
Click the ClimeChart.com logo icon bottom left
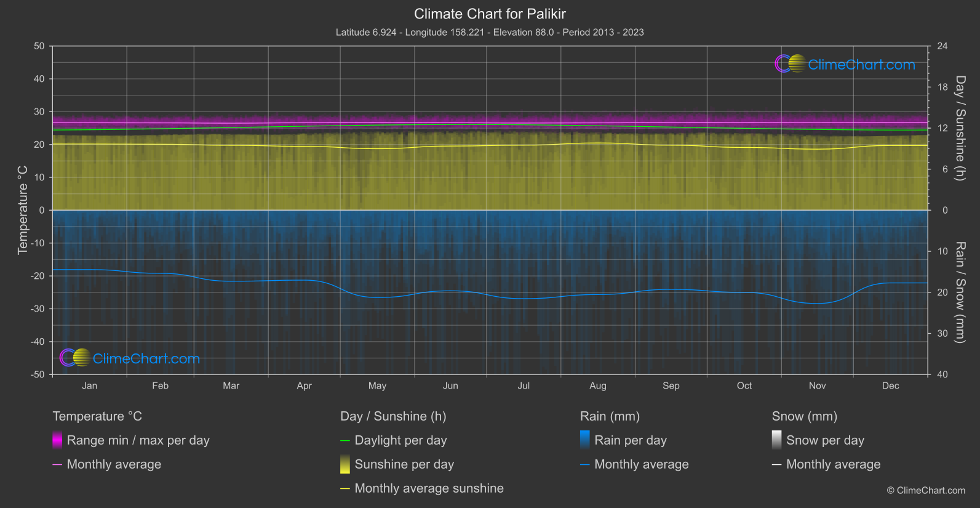tap(76, 357)
